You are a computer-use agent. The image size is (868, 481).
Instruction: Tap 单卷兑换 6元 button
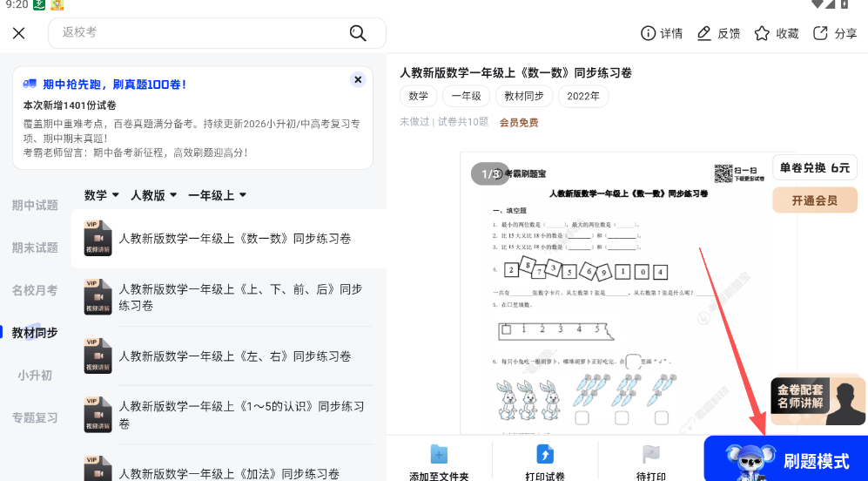[815, 167]
